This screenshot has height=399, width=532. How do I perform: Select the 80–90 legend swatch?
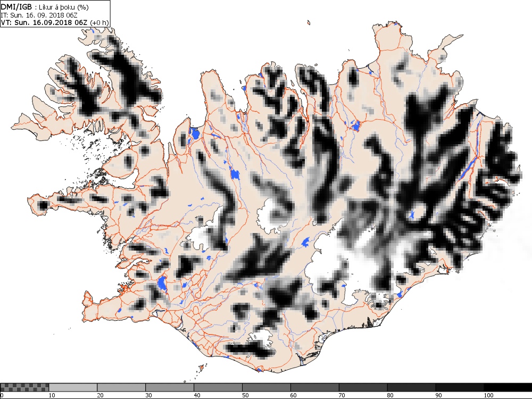pos(412,387)
